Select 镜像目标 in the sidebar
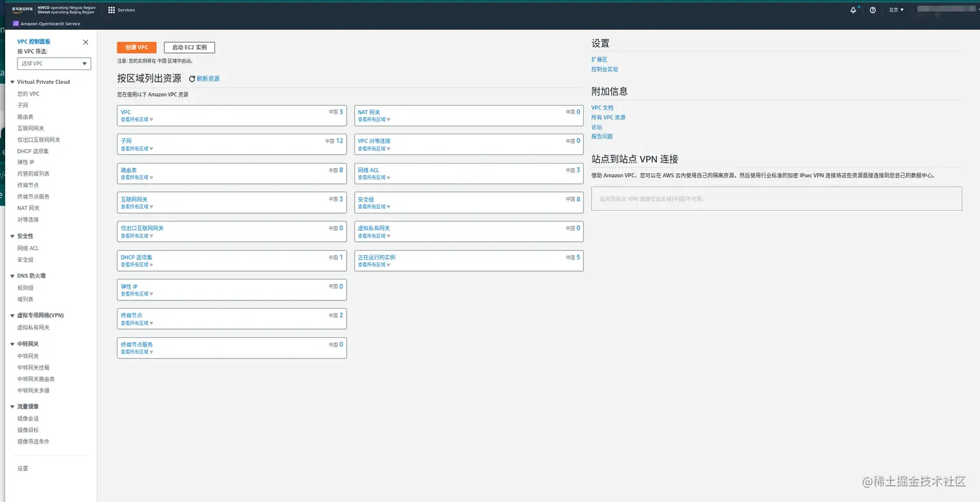980x502 pixels. pyautogui.click(x=28, y=430)
